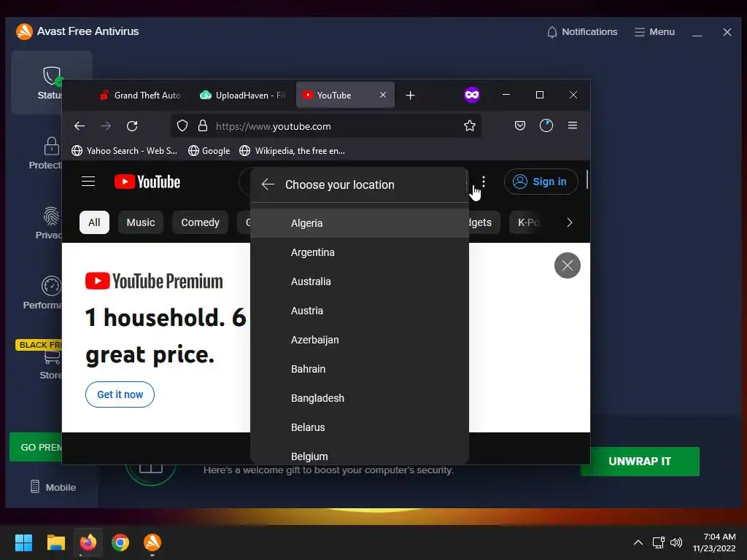
Task: Open Firefox application menu
Action: coord(573,125)
